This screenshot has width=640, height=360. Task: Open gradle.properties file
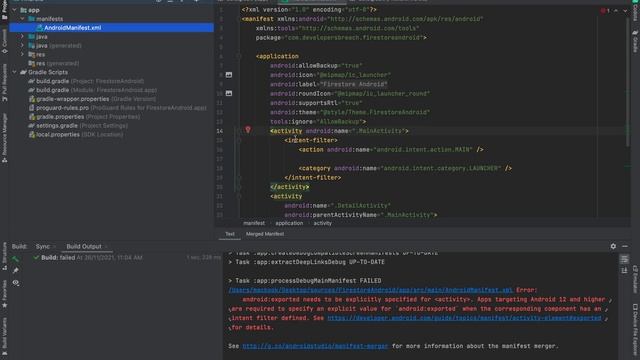(x=84, y=117)
